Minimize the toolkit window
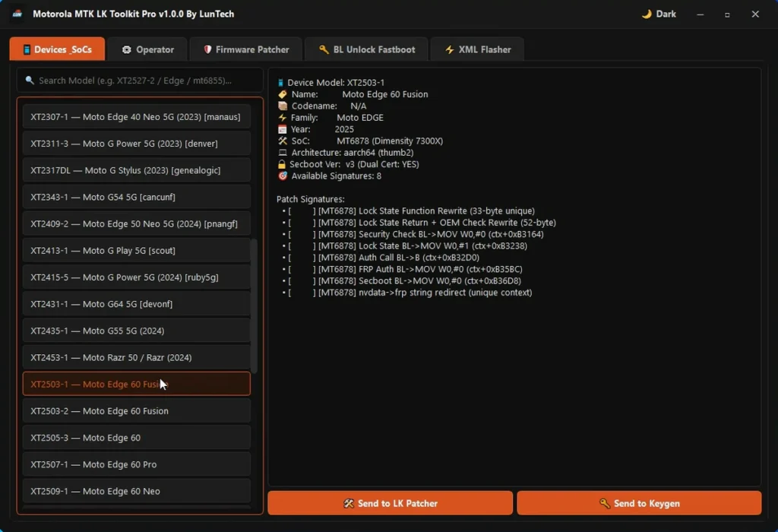This screenshot has width=778, height=532. point(700,14)
